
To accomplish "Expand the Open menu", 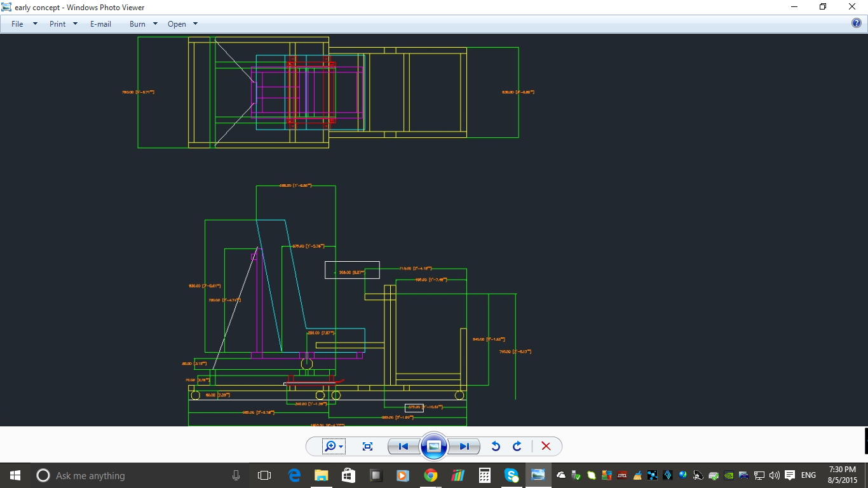I will click(182, 24).
